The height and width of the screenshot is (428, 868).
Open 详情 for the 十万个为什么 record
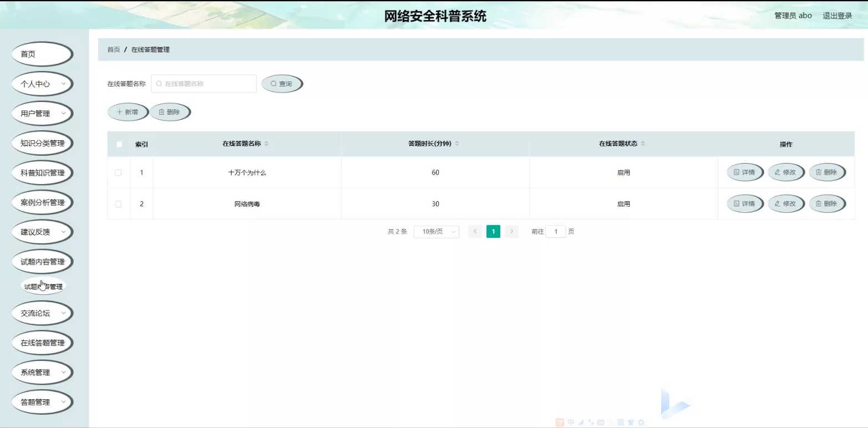tap(745, 172)
